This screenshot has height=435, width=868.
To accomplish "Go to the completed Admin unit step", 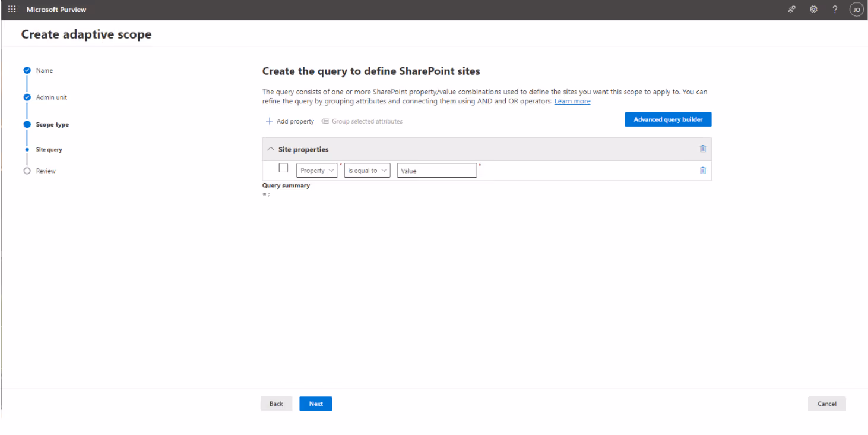I will (27, 97).
